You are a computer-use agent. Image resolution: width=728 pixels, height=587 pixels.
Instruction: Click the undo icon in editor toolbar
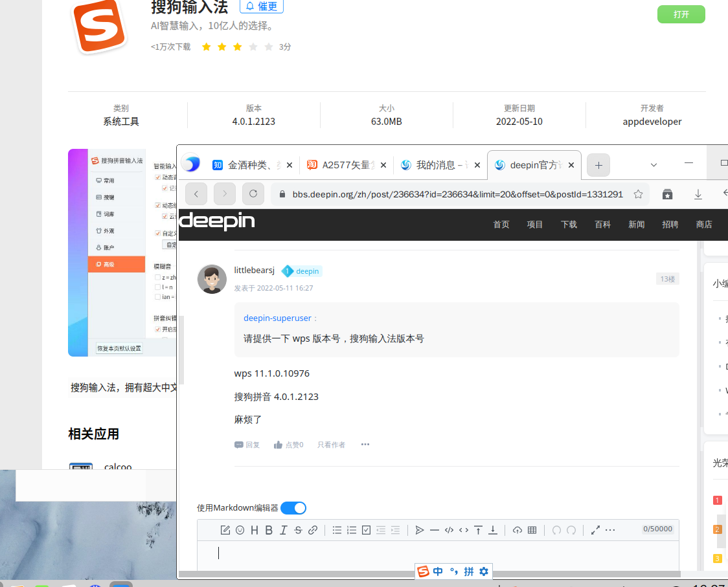click(556, 530)
